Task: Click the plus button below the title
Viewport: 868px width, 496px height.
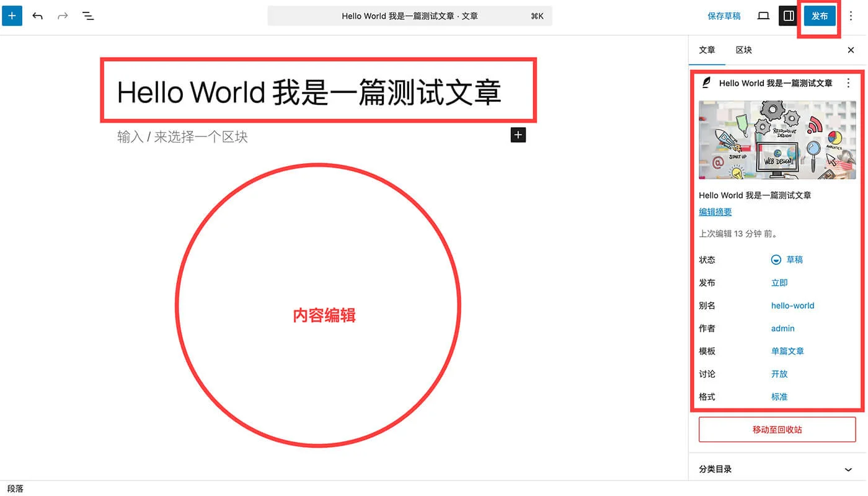Action: coord(518,135)
